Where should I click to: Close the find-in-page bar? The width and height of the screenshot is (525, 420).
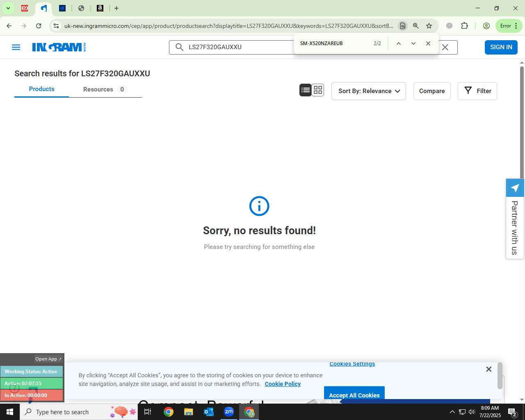428,43
